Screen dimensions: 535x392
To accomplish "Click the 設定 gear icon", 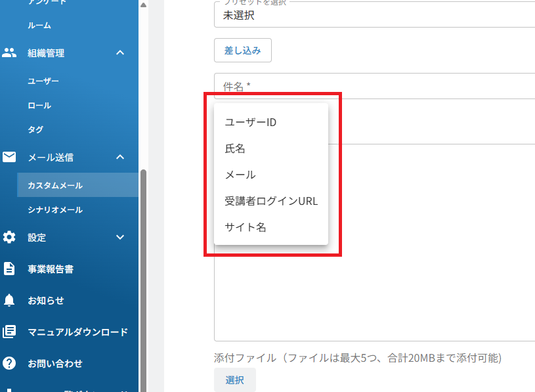I will coord(9,237).
